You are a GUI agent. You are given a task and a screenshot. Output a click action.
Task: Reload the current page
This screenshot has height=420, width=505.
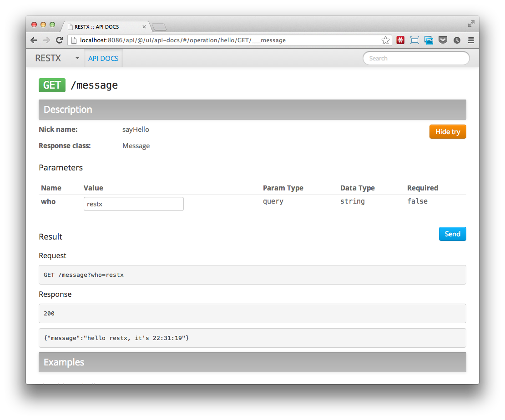pos(59,40)
